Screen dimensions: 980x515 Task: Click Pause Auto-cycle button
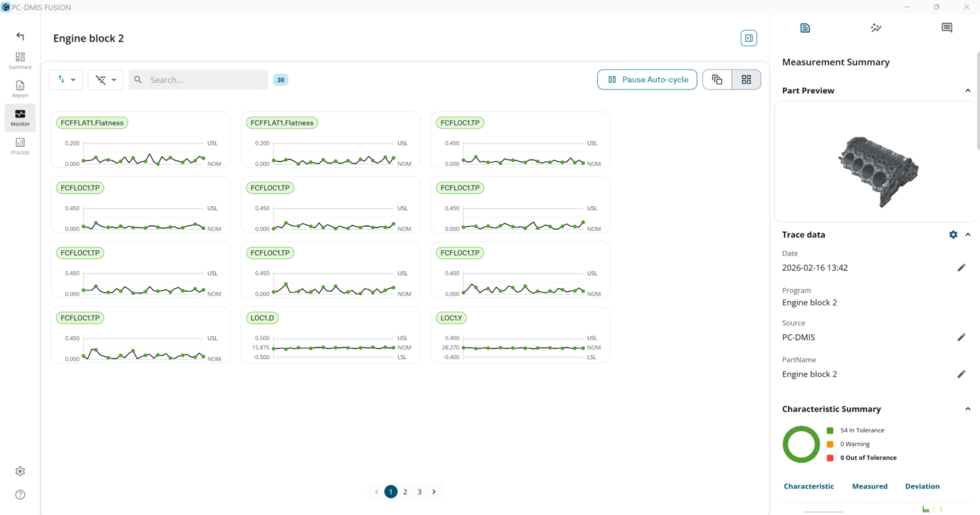[x=647, y=79]
